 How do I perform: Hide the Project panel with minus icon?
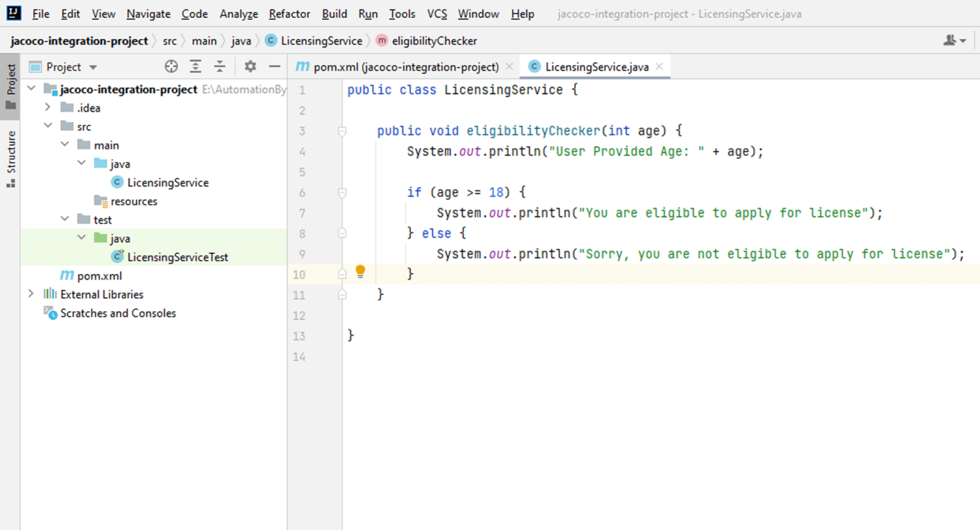tap(274, 66)
